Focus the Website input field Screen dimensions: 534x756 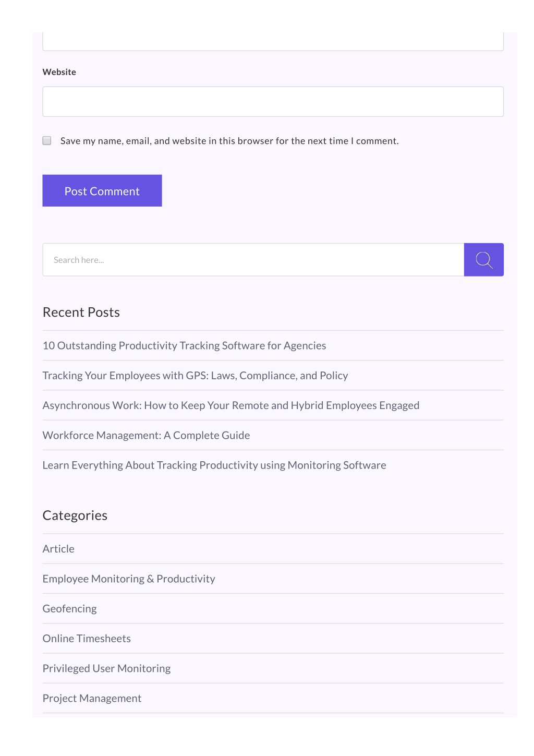point(273,101)
